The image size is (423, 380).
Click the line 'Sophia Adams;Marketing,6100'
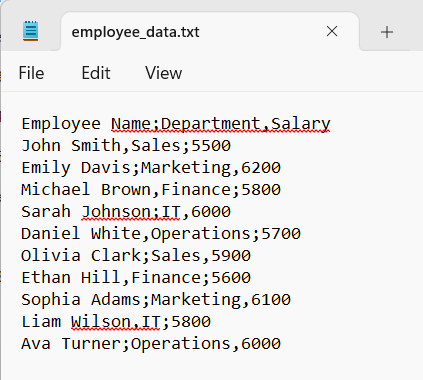(x=156, y=300)
